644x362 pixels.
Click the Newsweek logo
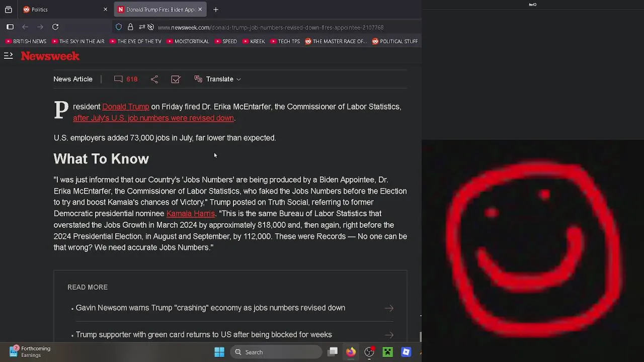coord(50,56)
